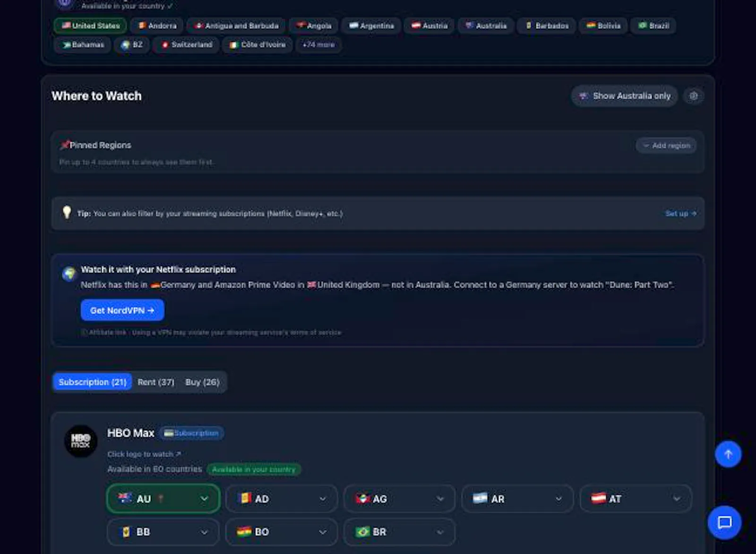Select the Andorra country chip
The height and width of the screenshot is (554, 756).
click(x=156, y=26)
